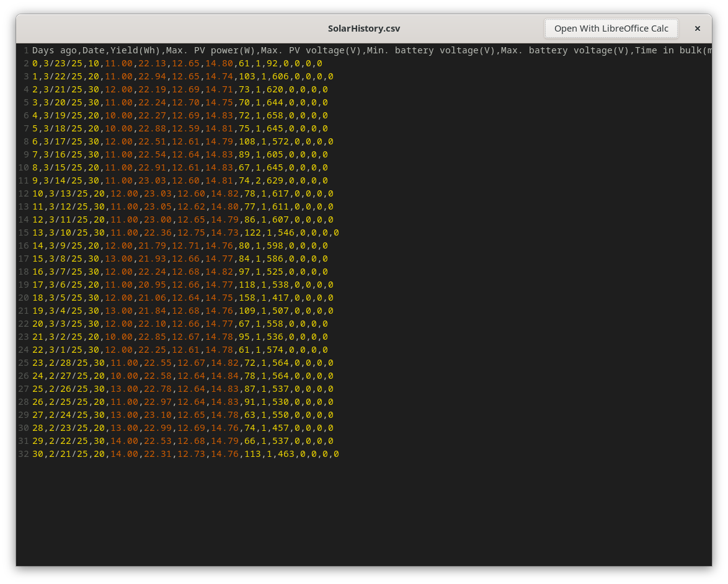This screenshot has height=584, width=728.
Task: Click the row dated 3/23/25
Action: coord(177,63)
